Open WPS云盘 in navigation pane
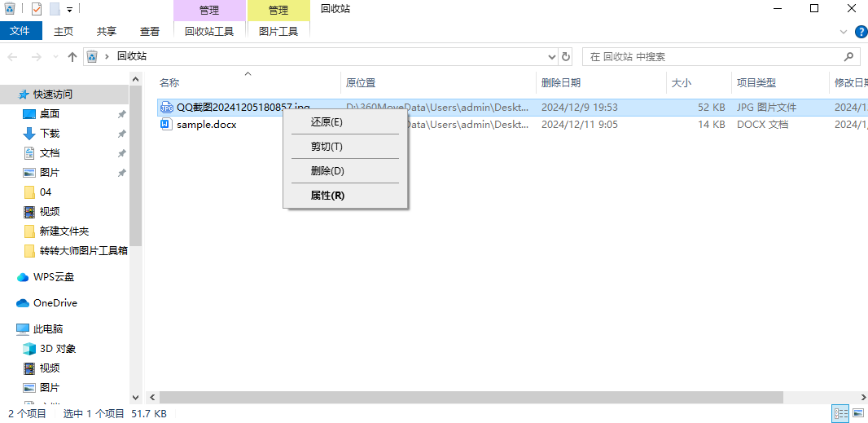Image resolution: width=868 pixels, height=423 pixels. coord(54,276)
